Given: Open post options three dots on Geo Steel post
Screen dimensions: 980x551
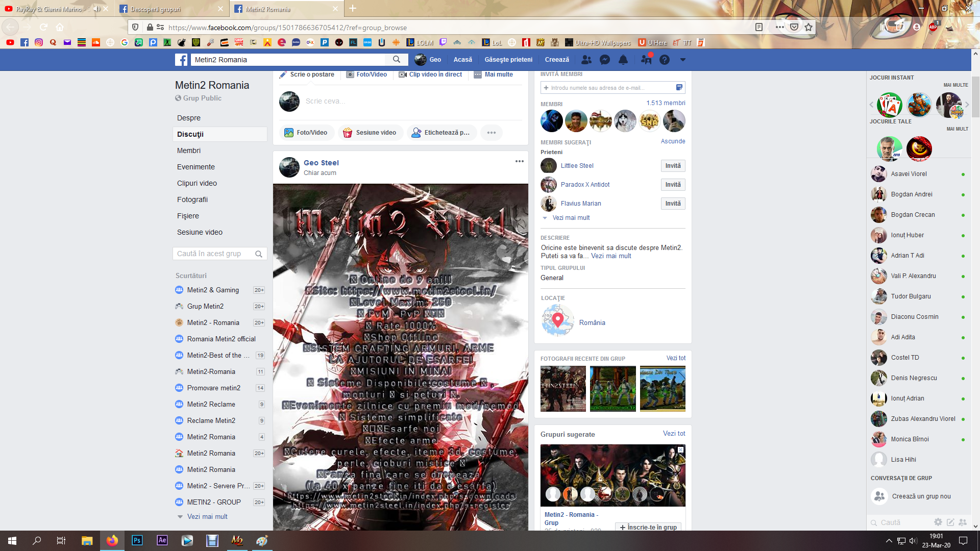Looking at the screenshot, I should (519, 161).
